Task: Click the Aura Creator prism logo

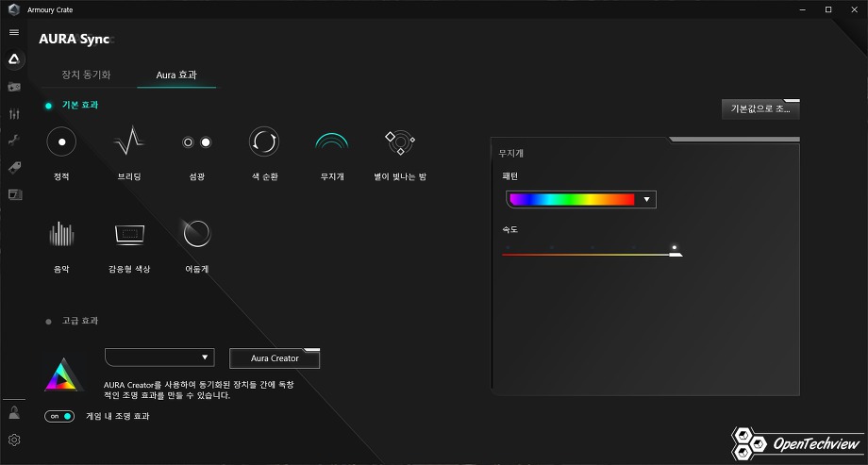Action: pos(64,374)
